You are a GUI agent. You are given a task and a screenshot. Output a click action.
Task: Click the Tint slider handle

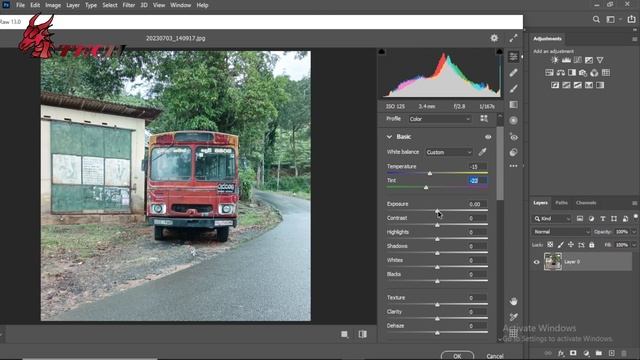pyautogui.click(x=426, y=188)
